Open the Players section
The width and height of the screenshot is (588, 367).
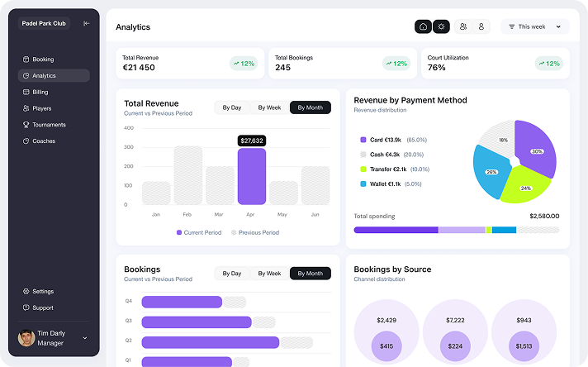click(41, 108)
